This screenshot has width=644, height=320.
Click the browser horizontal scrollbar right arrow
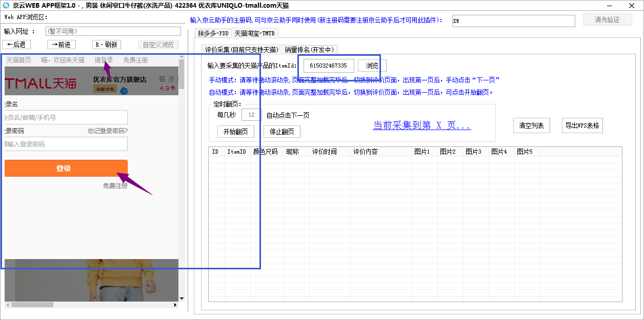175,305
